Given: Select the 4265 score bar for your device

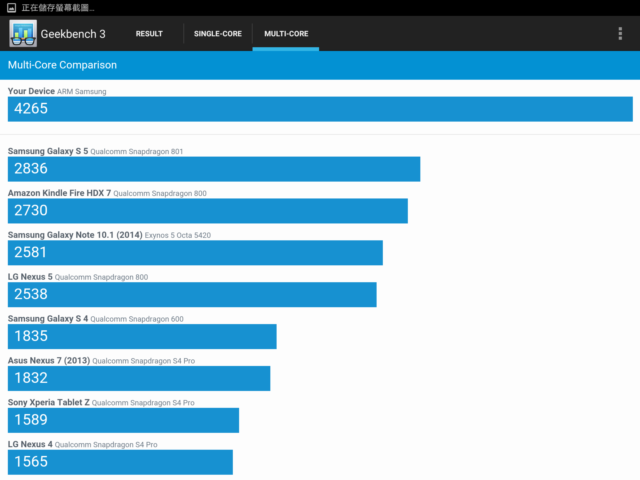Looking at the screenshot, I should (320, 109).
